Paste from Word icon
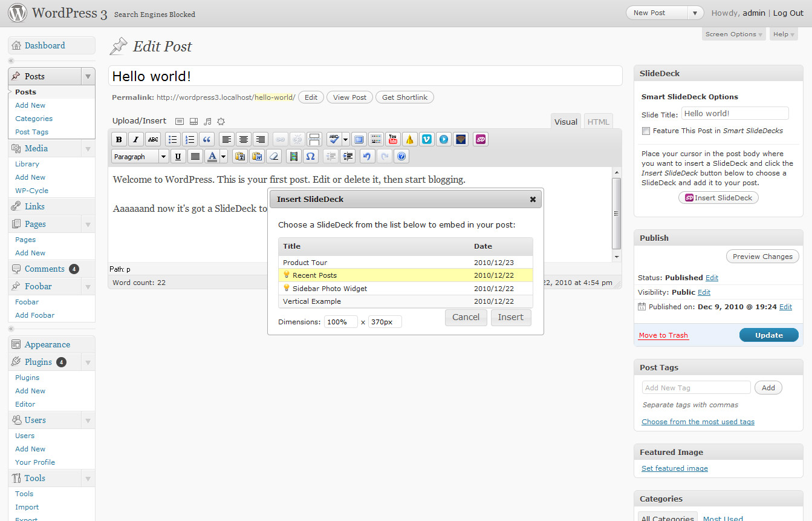The image size is (812, 521). pyautogui.click(x=257, y=157)
